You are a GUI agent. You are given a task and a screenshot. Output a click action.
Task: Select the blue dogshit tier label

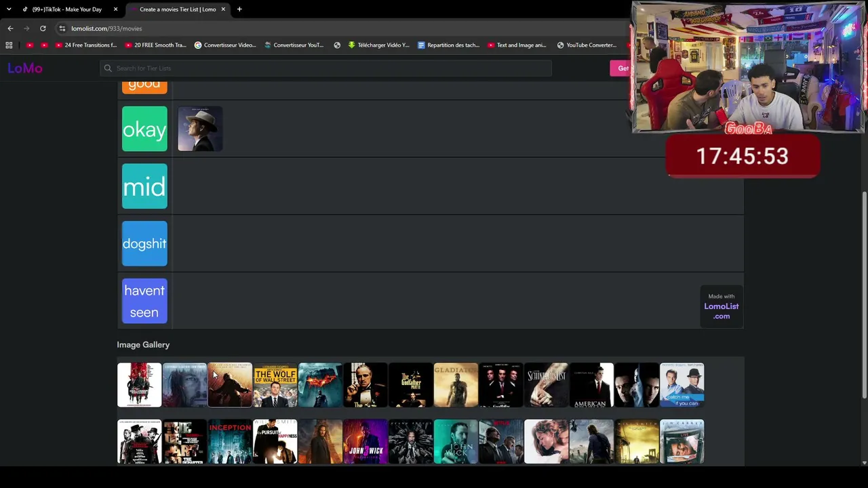pyautogui.click(x=144, y=244)
